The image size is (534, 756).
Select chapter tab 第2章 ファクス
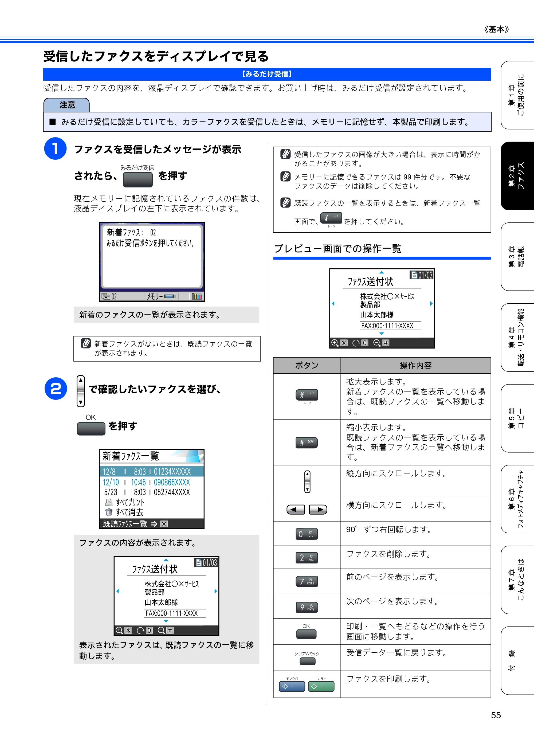coord(517,176)
